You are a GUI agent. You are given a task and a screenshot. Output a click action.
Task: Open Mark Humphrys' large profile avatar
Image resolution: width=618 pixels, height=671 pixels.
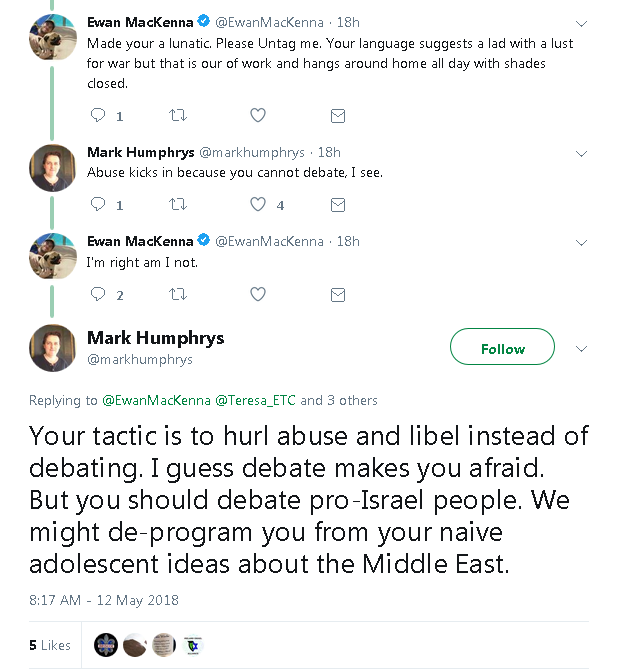53,348
